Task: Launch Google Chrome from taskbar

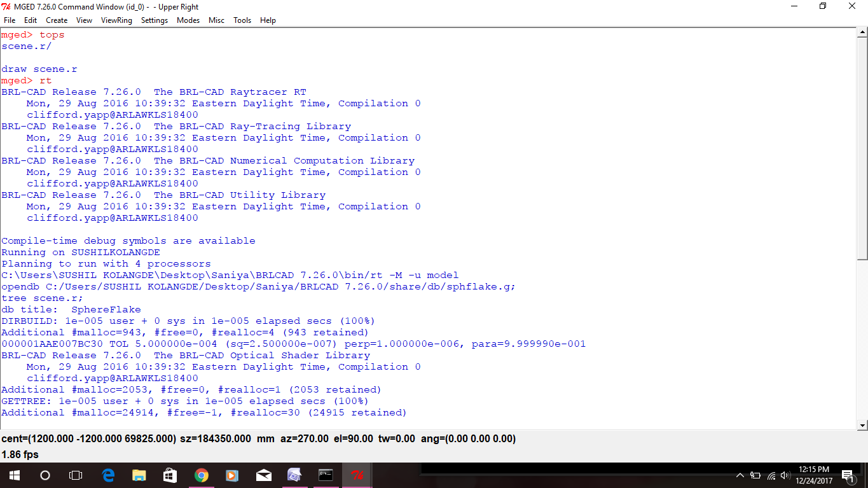Action: [201, 475]
